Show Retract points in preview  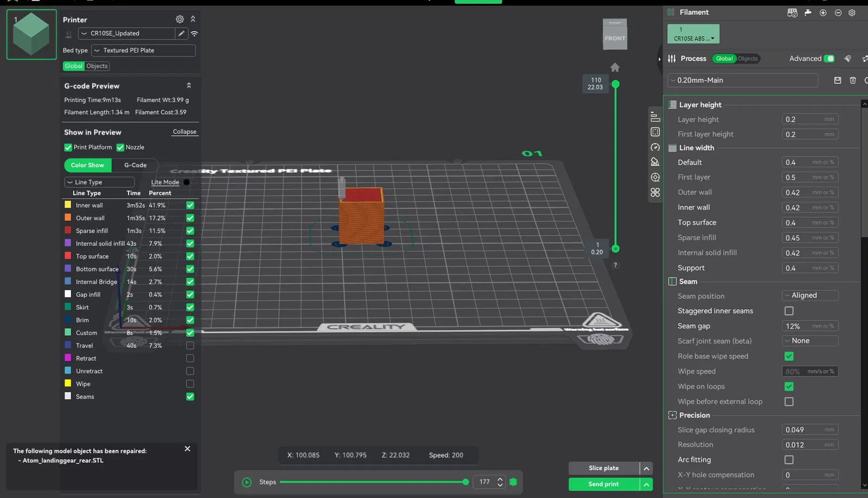point(190,359)
